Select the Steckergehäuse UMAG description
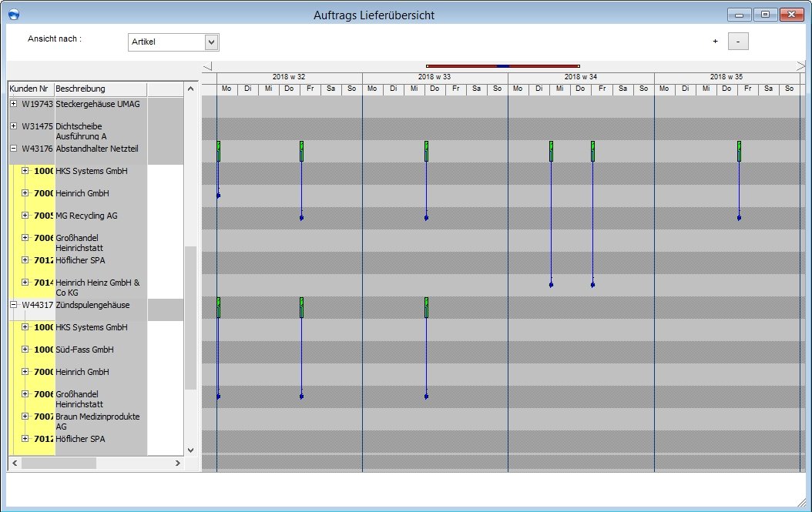The width and height of the screenshot is (812, 512). click(x=98, y=104)
